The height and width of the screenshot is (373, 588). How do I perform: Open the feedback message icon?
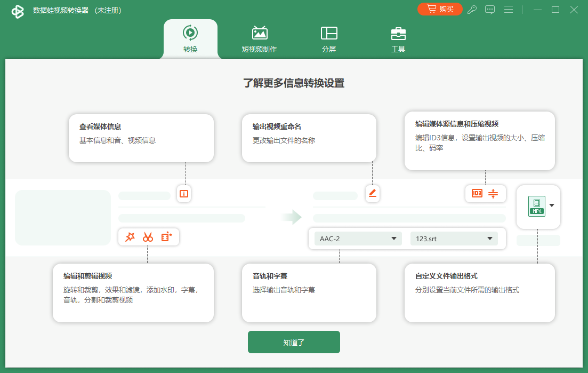[x=490, y=9]
